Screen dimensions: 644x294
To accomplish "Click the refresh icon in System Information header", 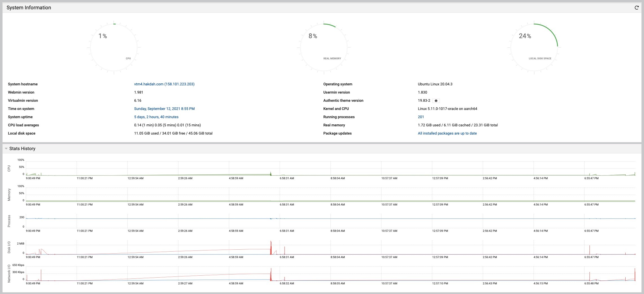I will 636,8.
